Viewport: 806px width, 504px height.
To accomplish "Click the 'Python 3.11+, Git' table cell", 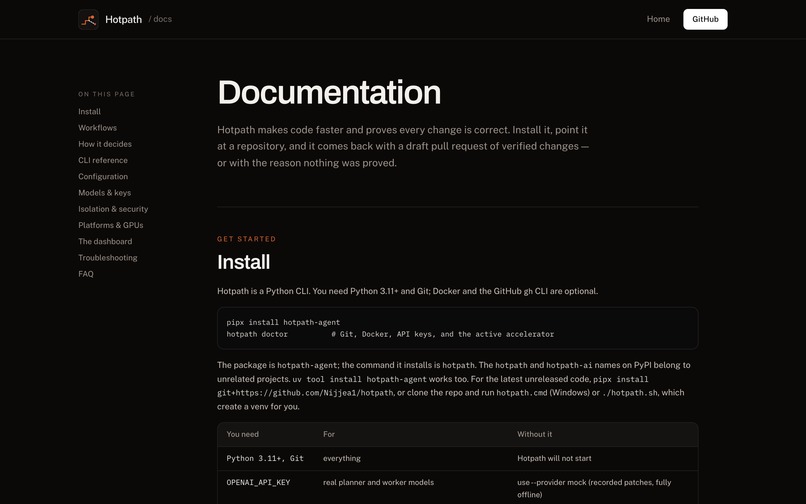I will [265, 458].
